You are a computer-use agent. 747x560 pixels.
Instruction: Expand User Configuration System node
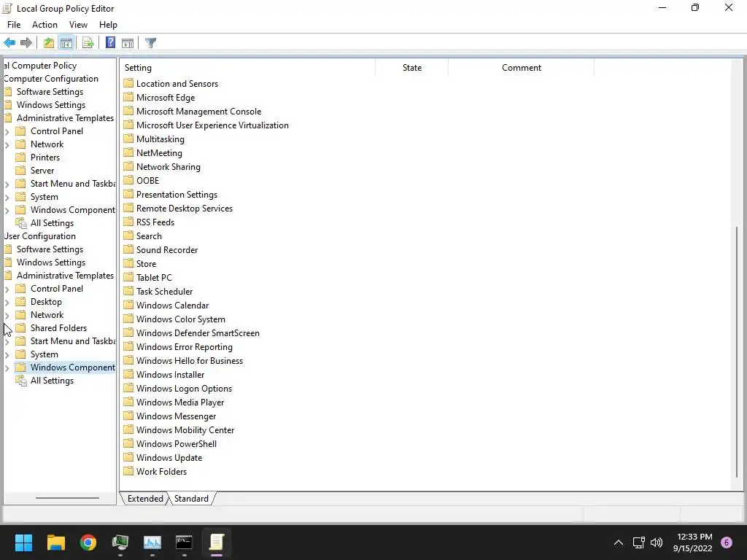[7, 355]
